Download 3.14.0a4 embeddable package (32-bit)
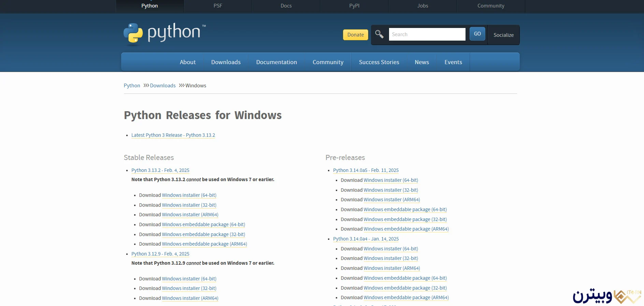This screenshot has height=306, width=644. point(405,288)
